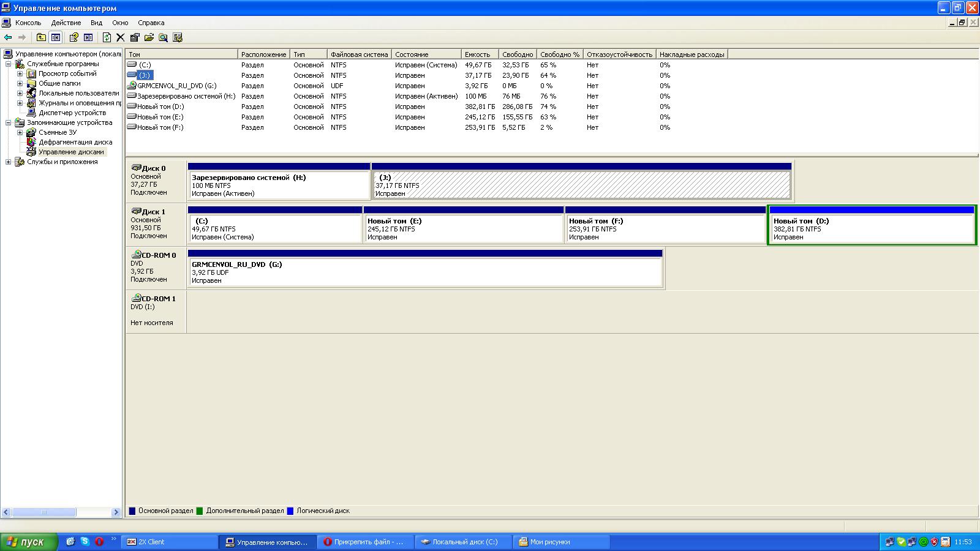980x551 pixels.
Task: Expand the Службы и приложения tree node
Action: [x=9, y=162]
